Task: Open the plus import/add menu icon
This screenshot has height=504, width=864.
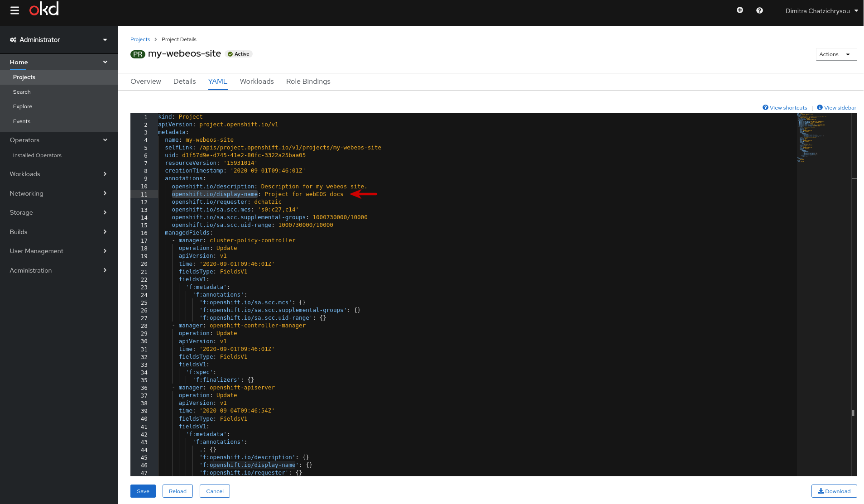Action: (x=740, y=10)
